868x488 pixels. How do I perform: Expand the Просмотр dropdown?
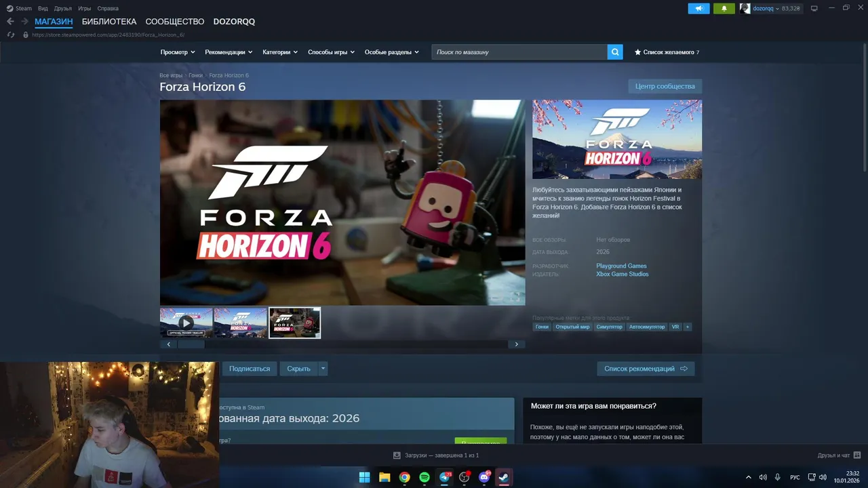click(178, 52)
